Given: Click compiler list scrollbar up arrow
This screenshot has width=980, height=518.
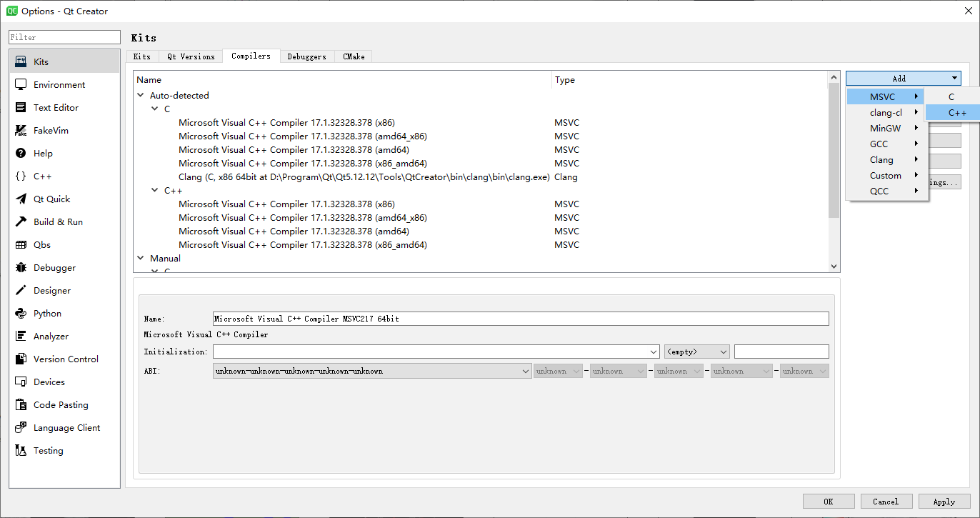Looking at the screenshot, I should [834, 77].
